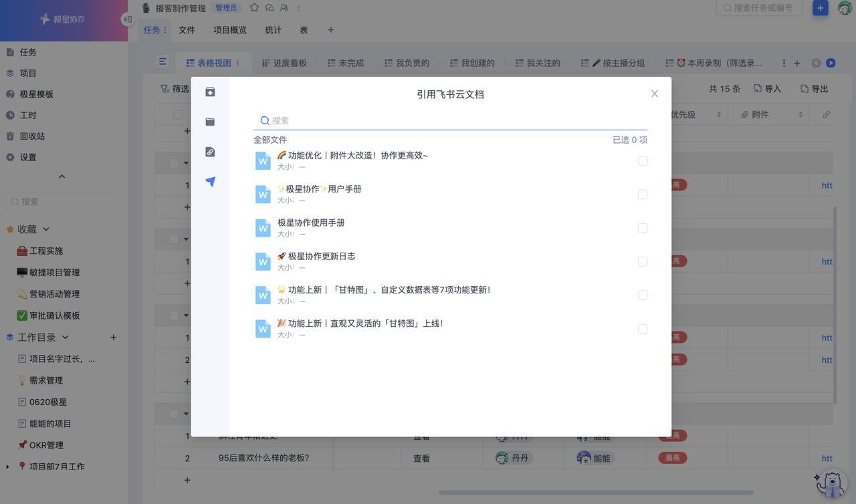Click the star favorite icon beside 播客制作管理
The image size is (856, 504).
click(254, 8)
